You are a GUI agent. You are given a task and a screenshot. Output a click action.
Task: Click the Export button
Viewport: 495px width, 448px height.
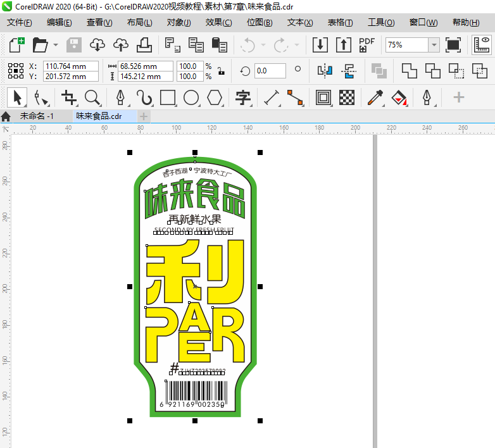343,45
